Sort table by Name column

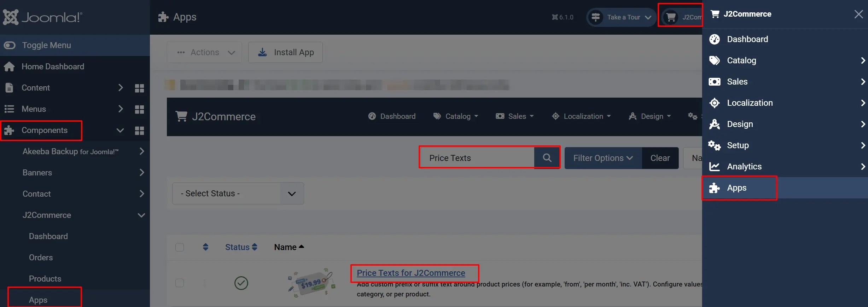(x=289, y=247)
